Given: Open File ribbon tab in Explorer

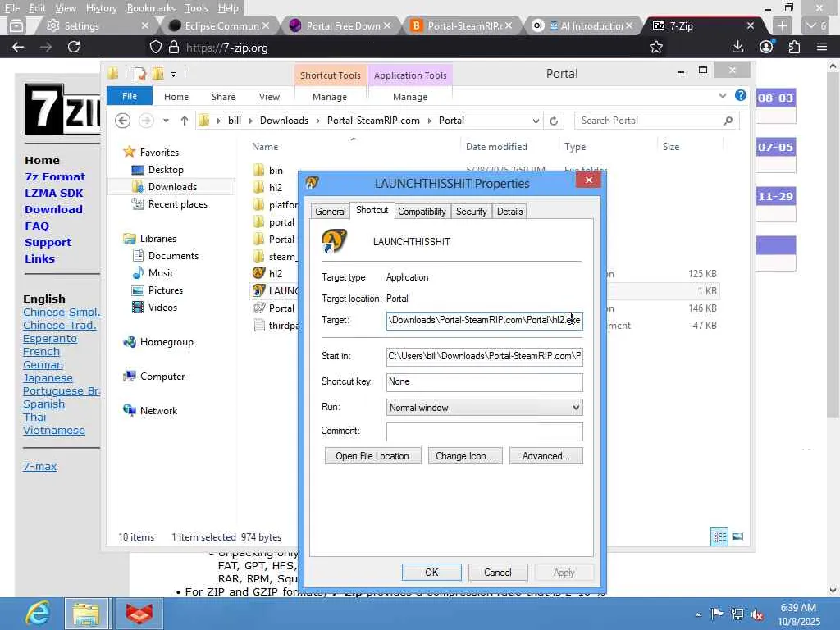Looking at the screenshot, I should [x=129, y=96].
